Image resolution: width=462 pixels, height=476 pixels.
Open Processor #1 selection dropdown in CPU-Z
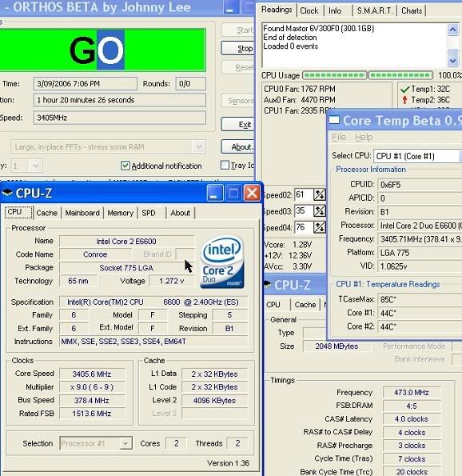pyautogui.click(x=125, y=443)
